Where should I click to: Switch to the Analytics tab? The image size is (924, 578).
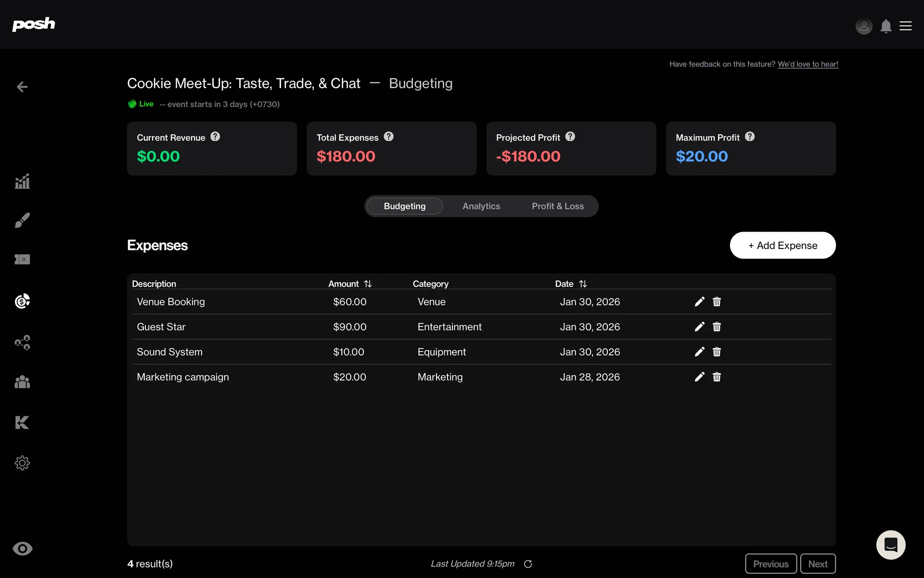coord(481,206)
